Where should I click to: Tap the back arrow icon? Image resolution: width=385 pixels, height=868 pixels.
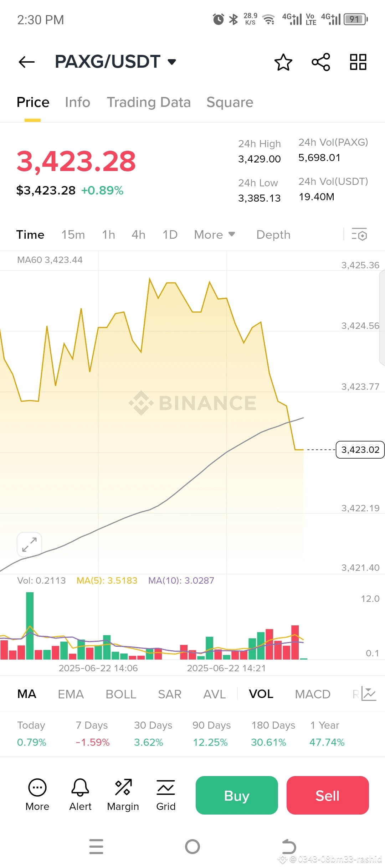[27, 62]
